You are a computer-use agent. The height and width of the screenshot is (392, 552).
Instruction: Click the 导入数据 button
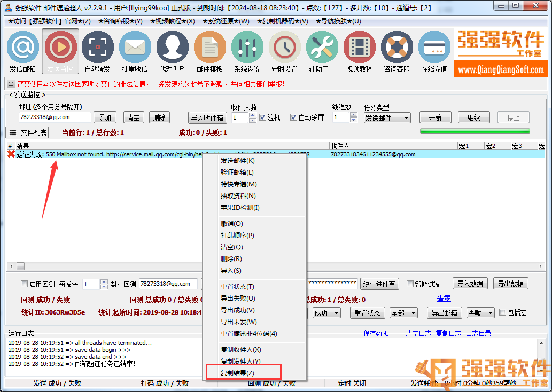pos(470,284)
